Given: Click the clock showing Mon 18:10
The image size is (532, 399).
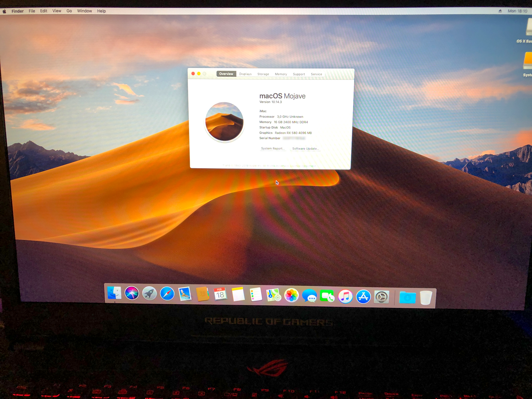Looking at the screenshot, I should click(517, 11).
